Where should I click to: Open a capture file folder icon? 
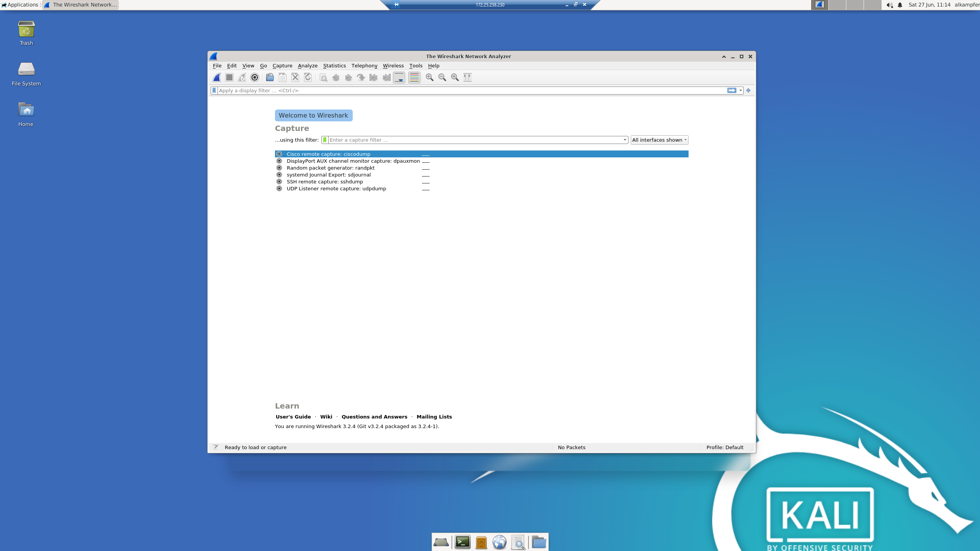pos(270,78)
